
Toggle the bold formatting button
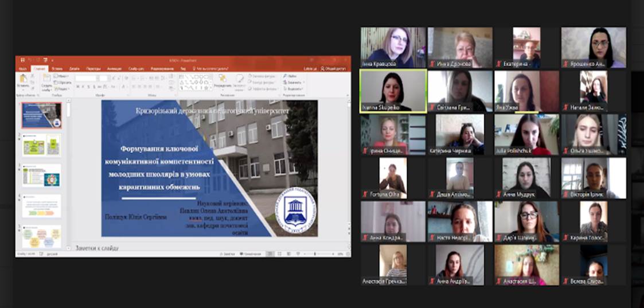77,87
